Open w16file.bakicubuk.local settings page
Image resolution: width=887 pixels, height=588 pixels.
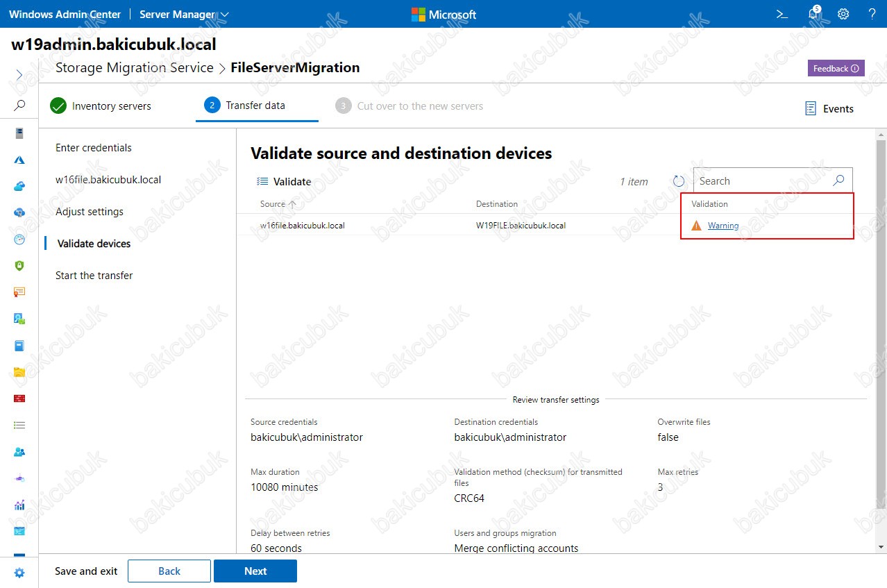108,179
